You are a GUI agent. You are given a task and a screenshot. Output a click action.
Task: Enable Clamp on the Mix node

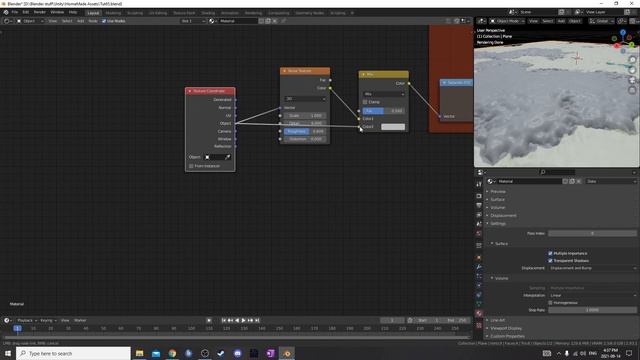(365, 102)
